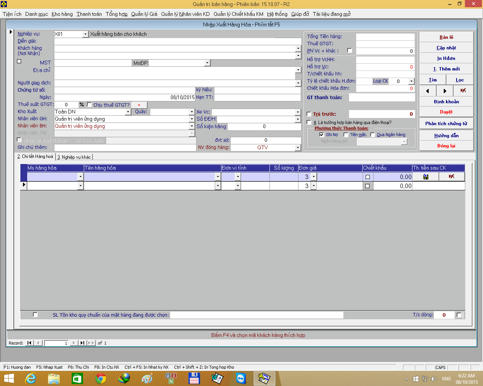
Task: Click the red delete icon in first grid row
Action: (451, 177)
